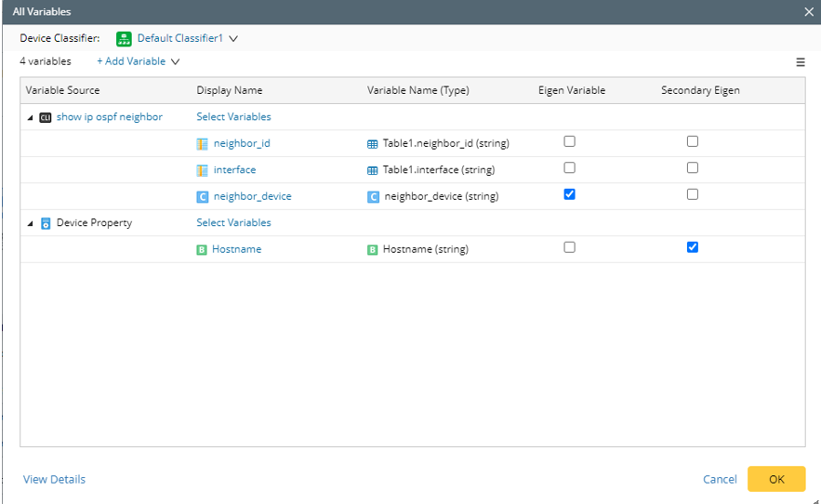Open the Add Variable menu

[x=138, y=61]
